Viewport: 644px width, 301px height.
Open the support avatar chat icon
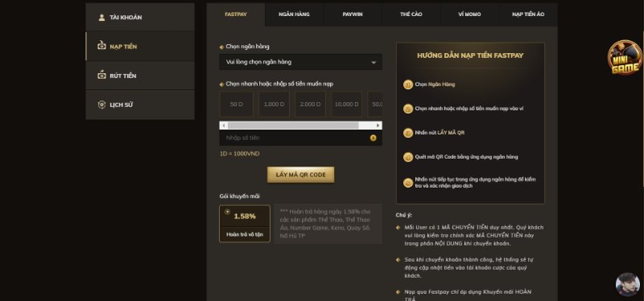click(x=628, y=284)
